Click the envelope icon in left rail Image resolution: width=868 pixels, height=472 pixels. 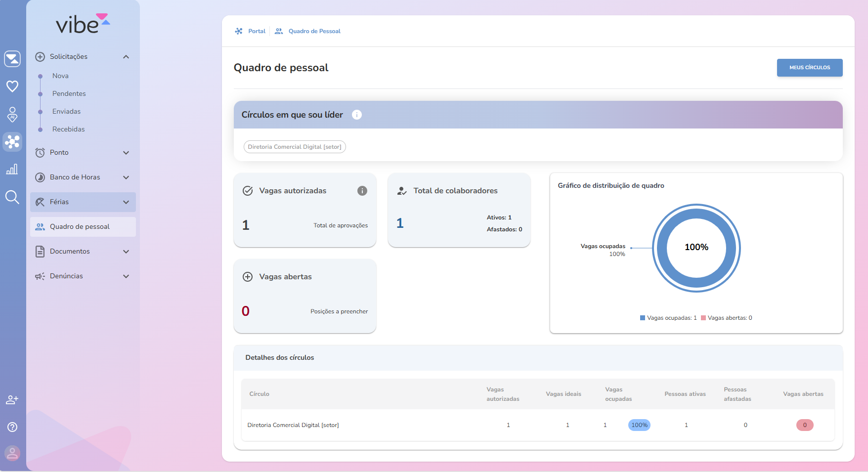12,59
